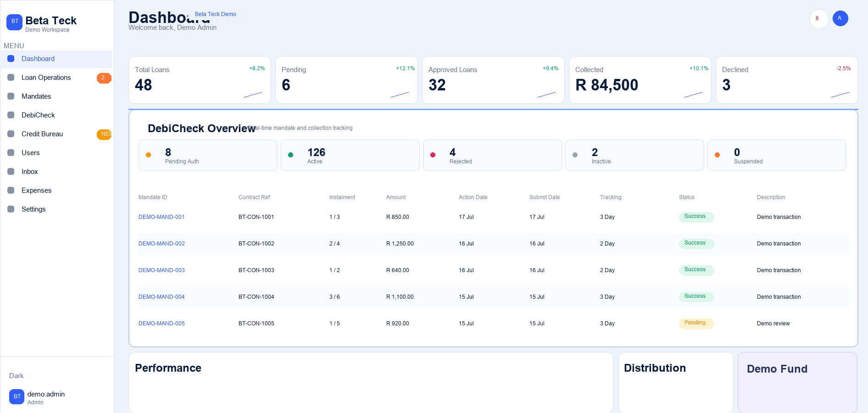Screen dimensions: 868x413
Task: Click the Approved Loans stat card
Action: (494, 80)
